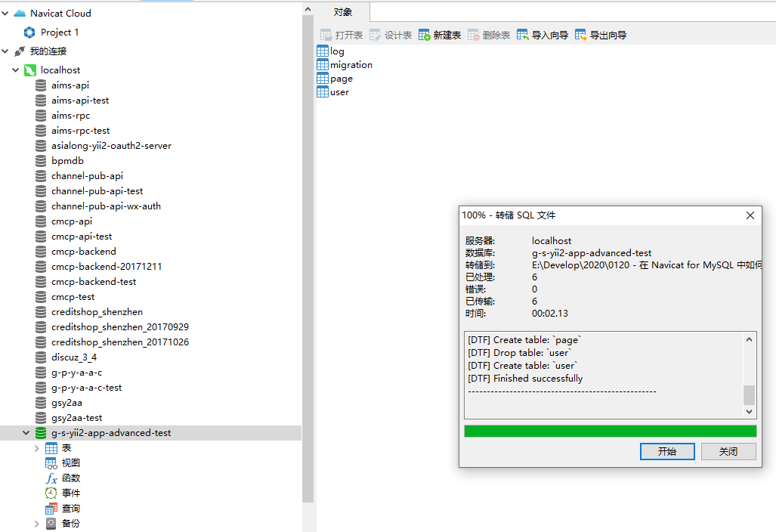This screenshot has width=776, height=532.
Task: Select the channel-pub-api-test database
Action: tap(97, 191)
